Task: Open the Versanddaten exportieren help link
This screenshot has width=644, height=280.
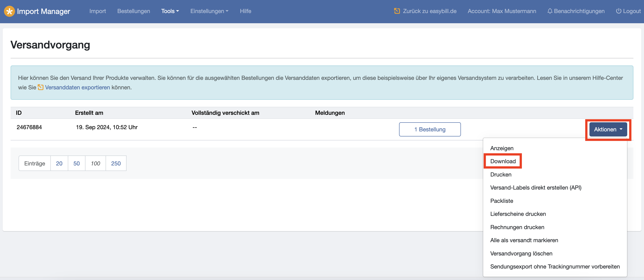Action: coord(77,87)
